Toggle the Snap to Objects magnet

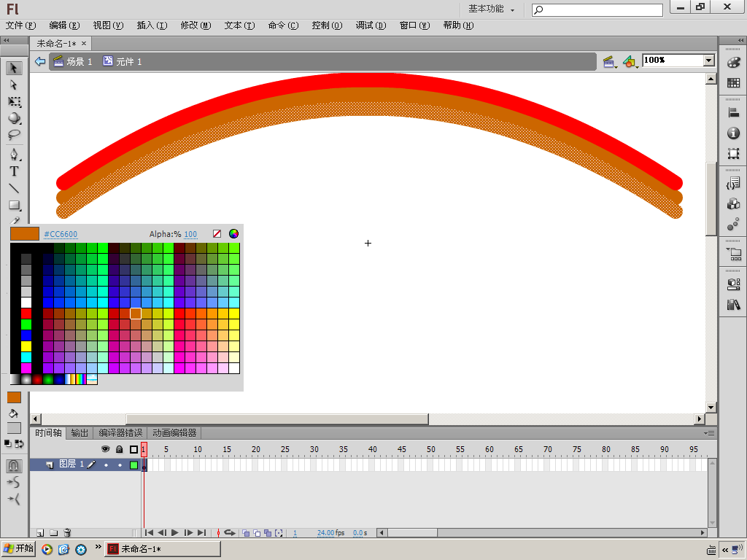coord(14,465)
